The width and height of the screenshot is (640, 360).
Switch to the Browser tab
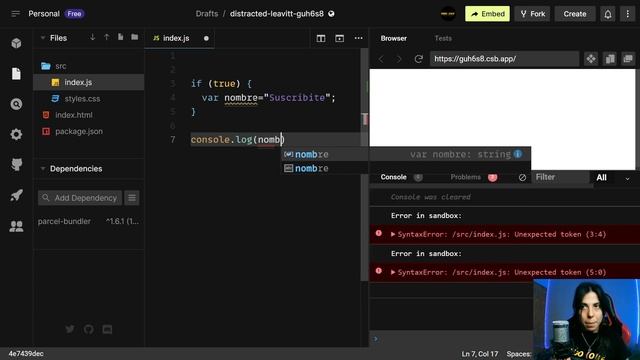(x=393, y=38)
